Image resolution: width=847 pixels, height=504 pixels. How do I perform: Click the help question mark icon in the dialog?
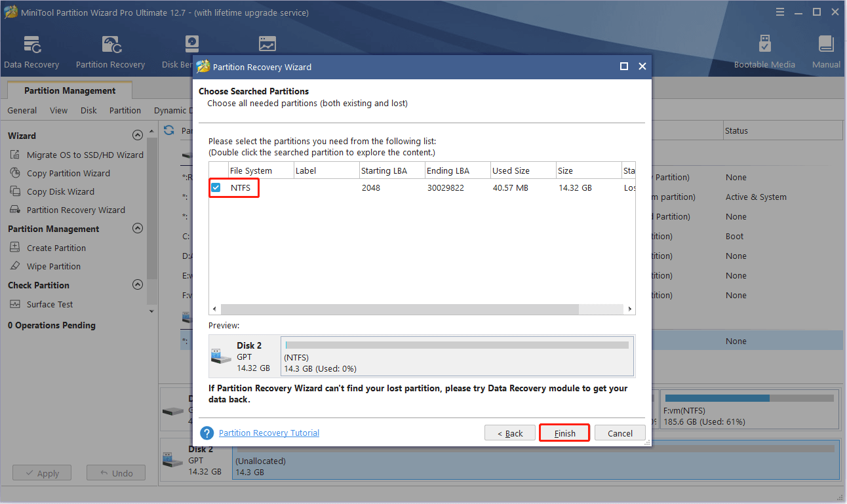207,433
